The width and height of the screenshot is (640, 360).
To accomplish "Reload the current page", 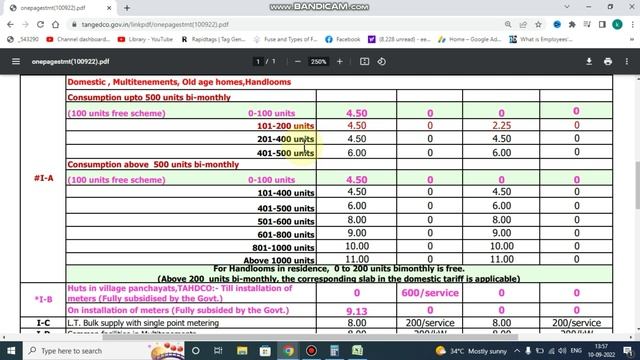I will pyautogui.click(x=40, y=24).
